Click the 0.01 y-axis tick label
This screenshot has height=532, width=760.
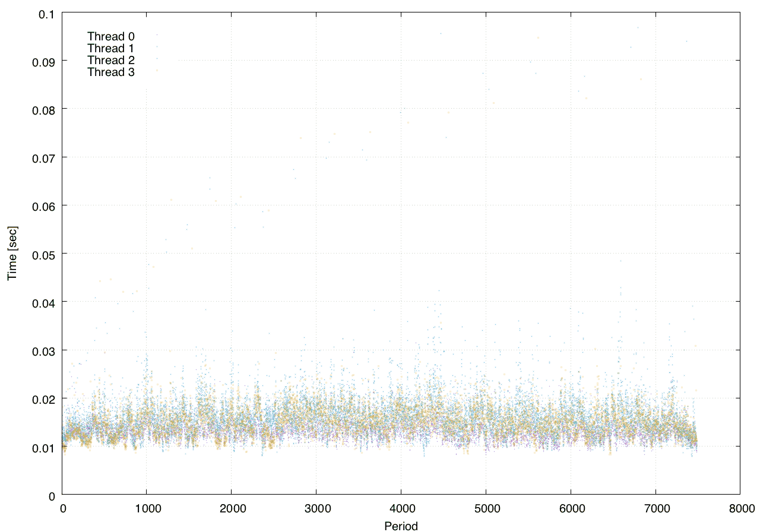tap(43, 447)
